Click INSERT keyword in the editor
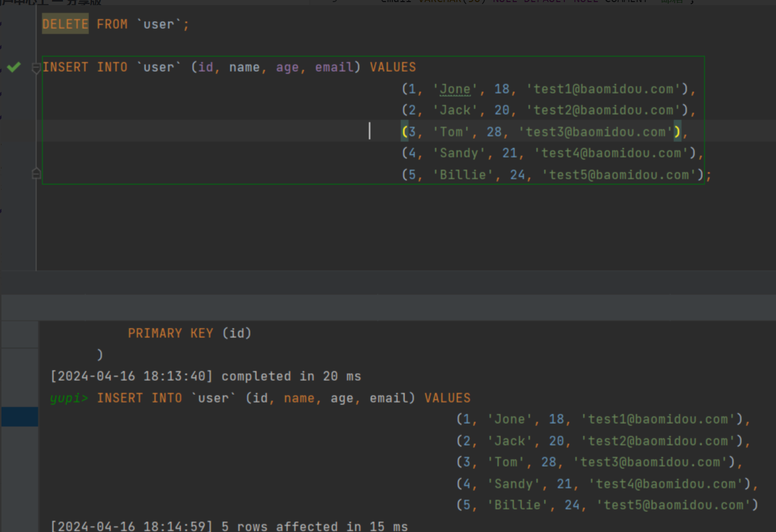This screenshot has width=776, height=532. (65, 68)
